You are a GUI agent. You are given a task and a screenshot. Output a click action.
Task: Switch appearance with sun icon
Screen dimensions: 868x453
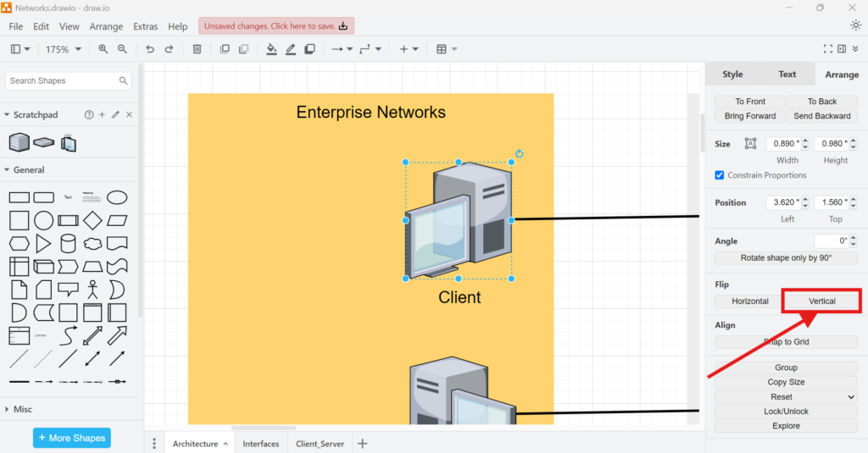[x=856, y=25]
